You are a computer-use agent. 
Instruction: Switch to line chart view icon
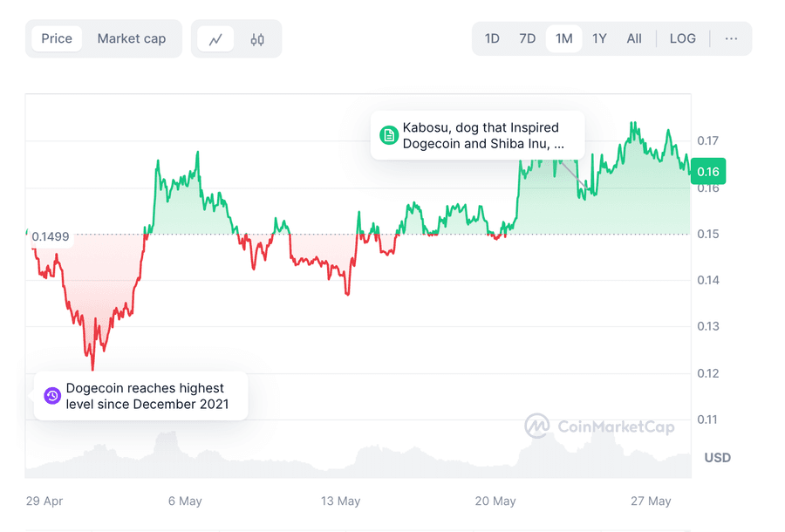215,38
